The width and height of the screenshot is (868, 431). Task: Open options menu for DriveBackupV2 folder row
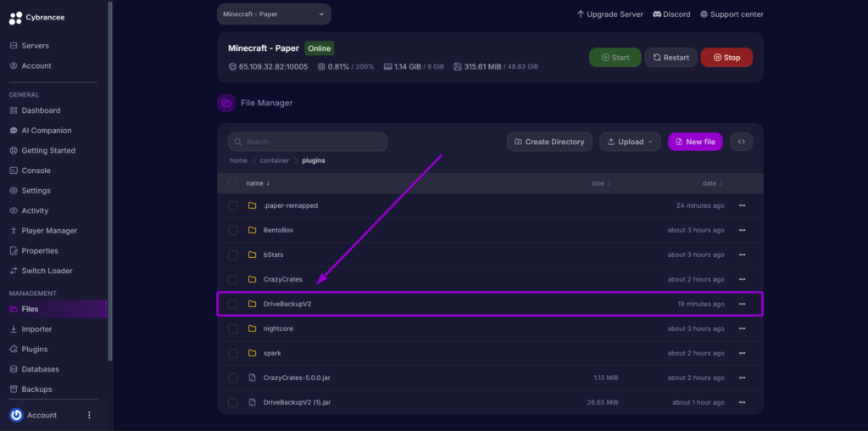point(742,304)
